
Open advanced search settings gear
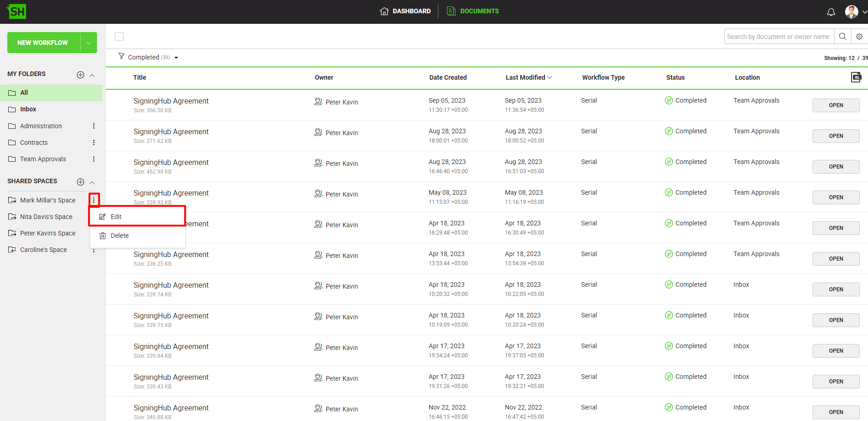coord(859,37)
